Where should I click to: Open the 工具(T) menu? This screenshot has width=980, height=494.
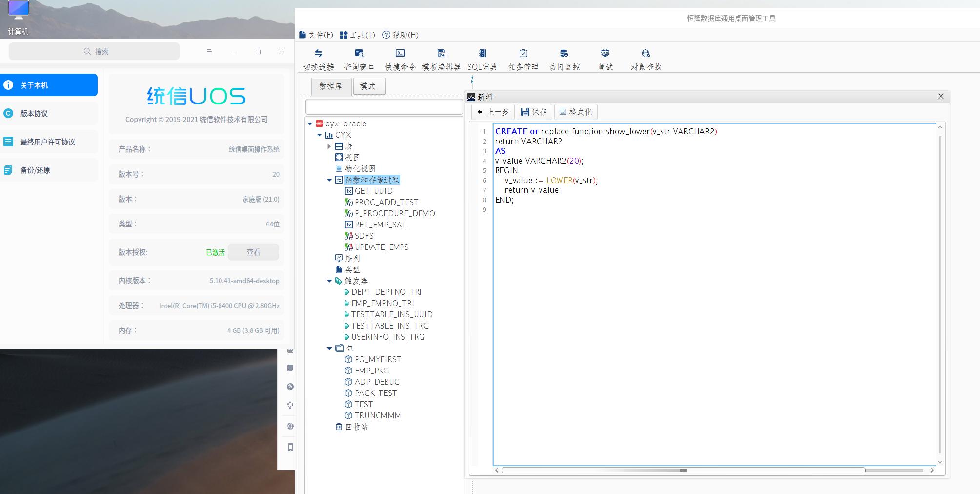(357, 35)
